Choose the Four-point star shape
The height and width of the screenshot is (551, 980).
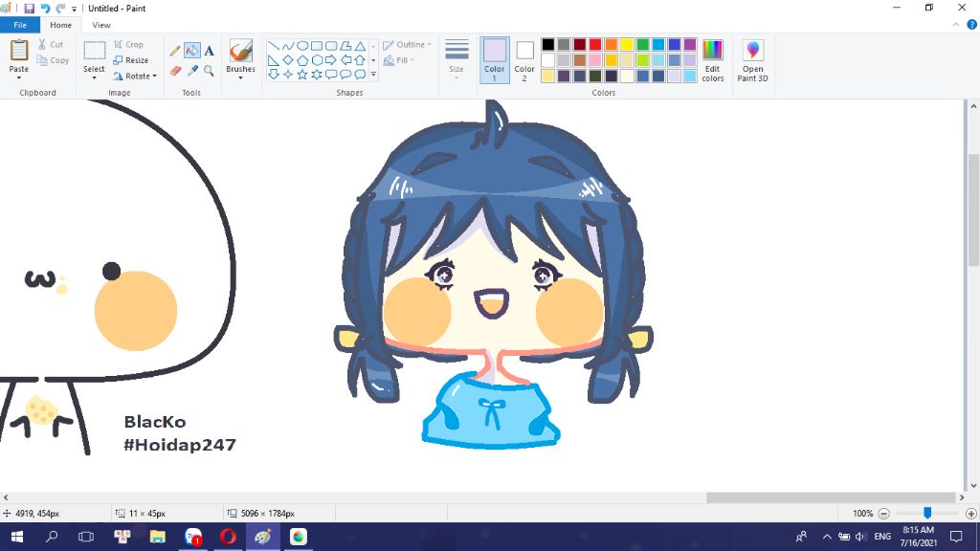coord(287,75)
